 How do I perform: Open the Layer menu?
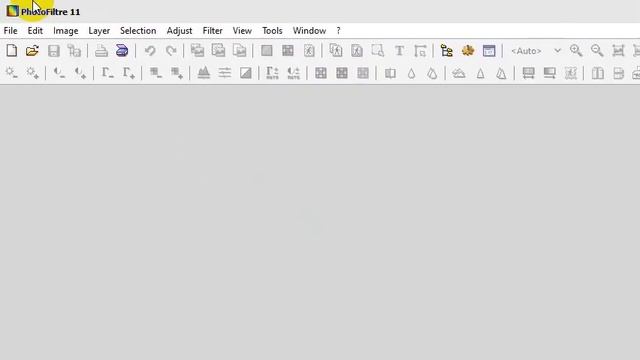[99, 31]
